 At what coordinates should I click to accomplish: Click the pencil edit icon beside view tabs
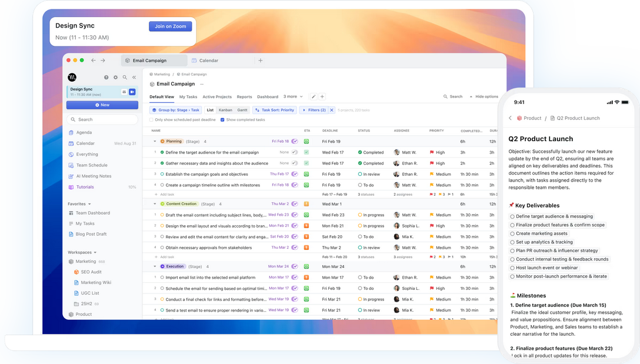pos(314,96)
